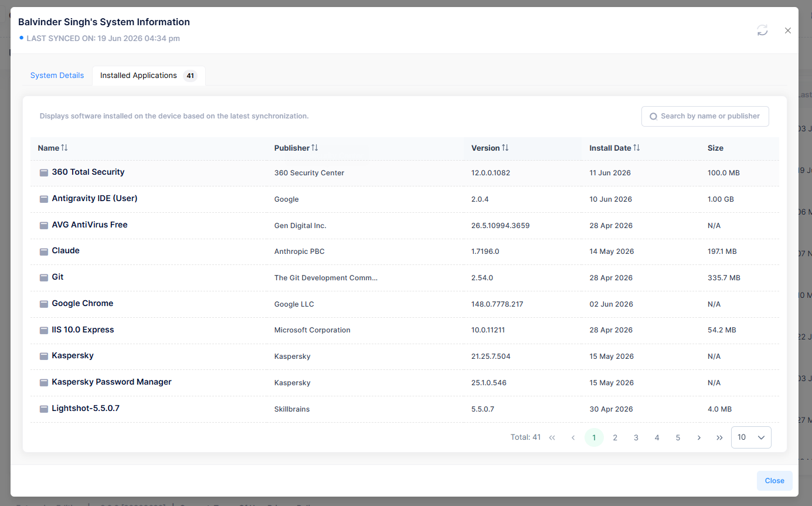Click the 41 applications count badge
812x506 pixels.
point(190,76)
